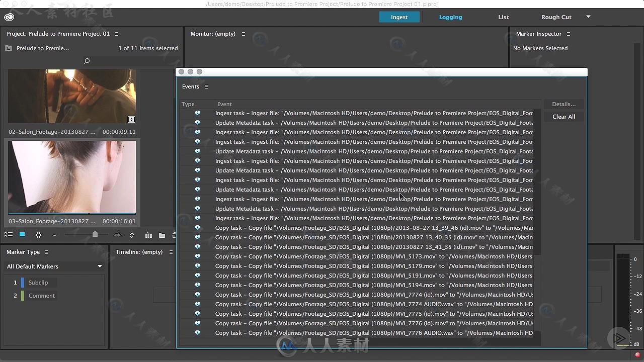Click the 'No Markers Selected' text
This screenshot has width=644, height=362.
540,48
